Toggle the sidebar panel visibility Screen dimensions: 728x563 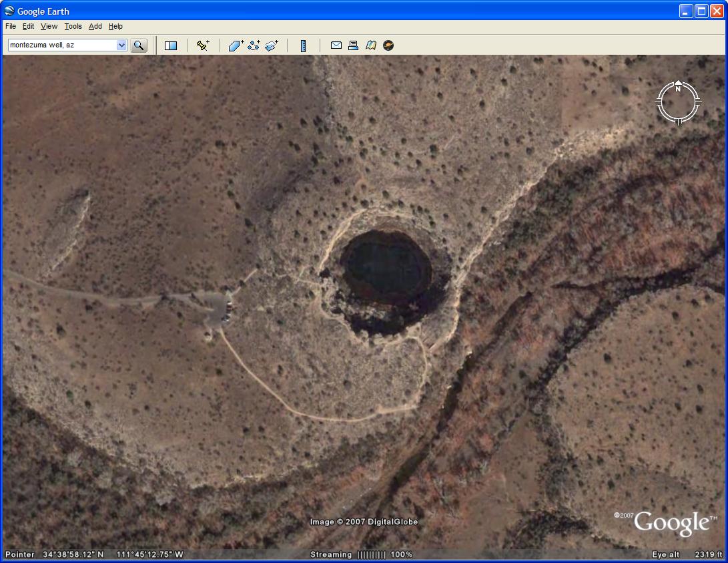click(171, 45)
